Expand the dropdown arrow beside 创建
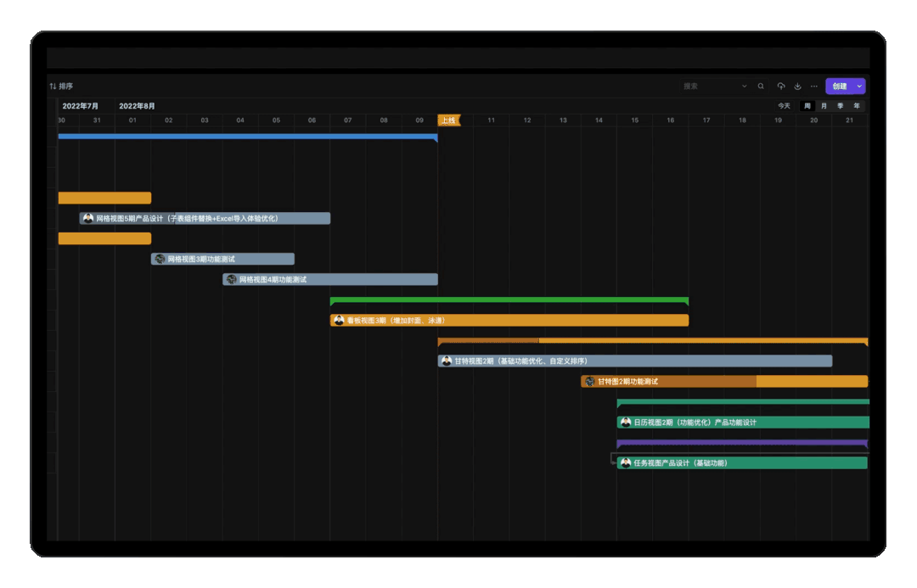The height and width of the screenshot is (588, 917). coord(859,87)
